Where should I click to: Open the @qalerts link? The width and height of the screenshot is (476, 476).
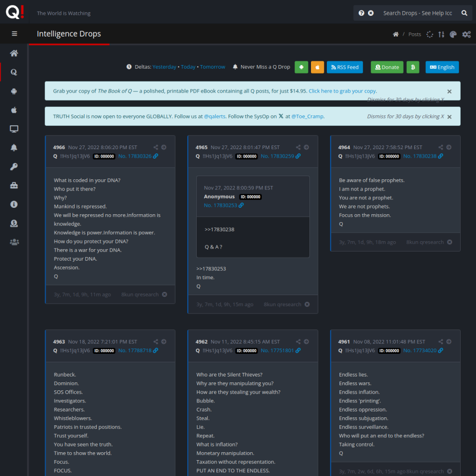coord(215,116)
